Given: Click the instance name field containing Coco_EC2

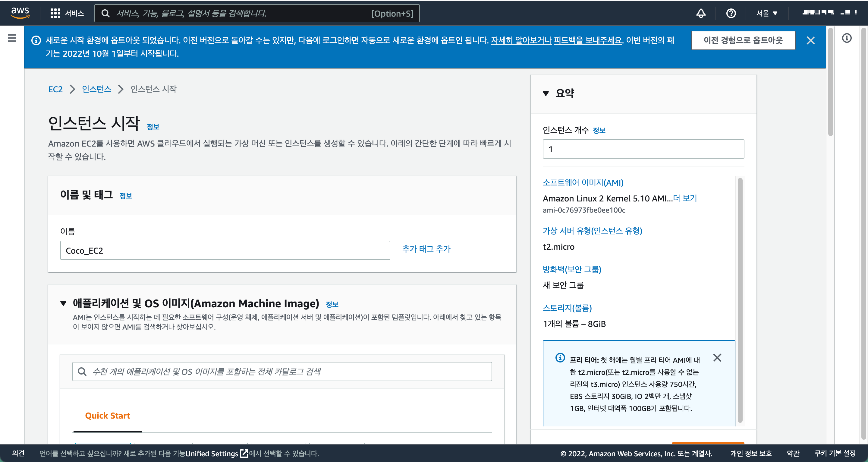Looking at the screenshot, I should point(225,251).
